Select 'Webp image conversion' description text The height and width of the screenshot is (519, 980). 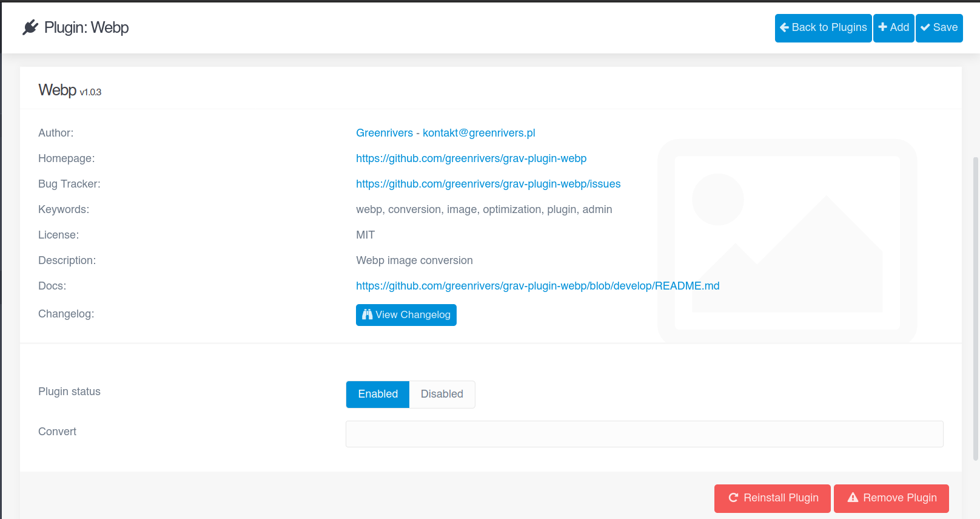414,260
